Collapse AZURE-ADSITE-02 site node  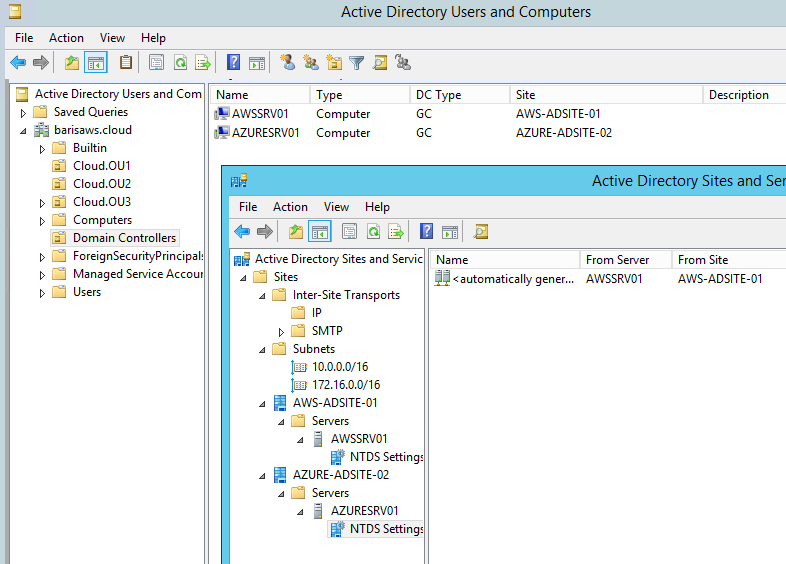tap(262, 476)
